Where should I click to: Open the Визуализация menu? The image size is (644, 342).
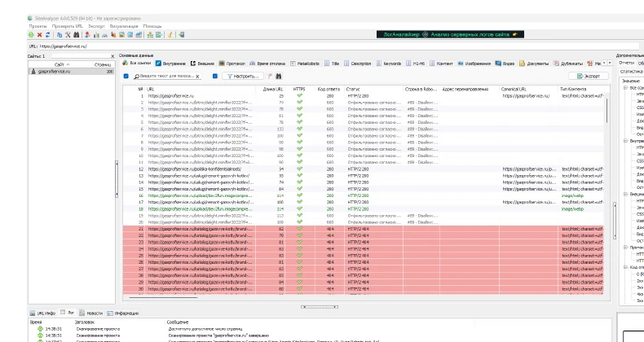124,26
